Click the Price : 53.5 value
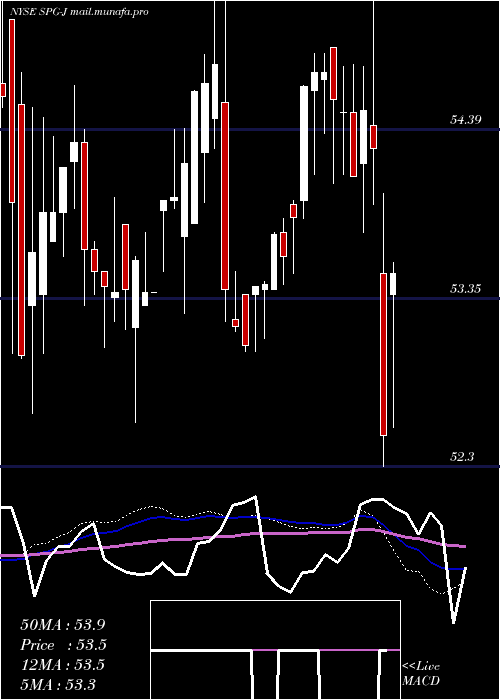The width and height of the screenshot is (500, 700). tap(64, 645)
